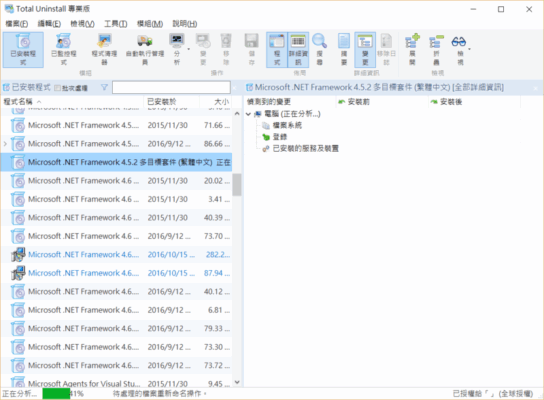Open the 檢視 glasses dropdown arrow

[470, 49]
